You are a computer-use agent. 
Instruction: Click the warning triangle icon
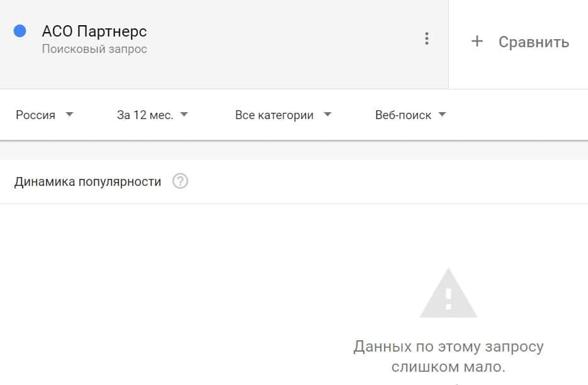[x=448, y=294]
